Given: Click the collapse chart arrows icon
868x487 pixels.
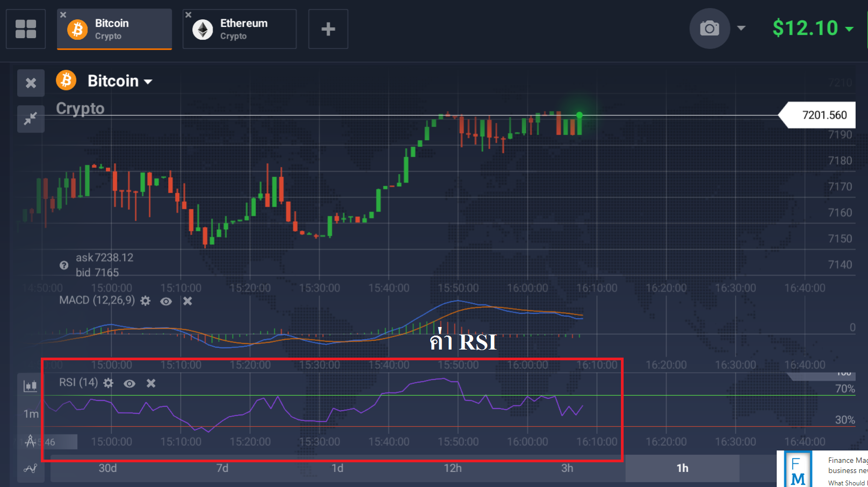Looking at the screenshot, I should pyautogui.click(x=31, y=118).
